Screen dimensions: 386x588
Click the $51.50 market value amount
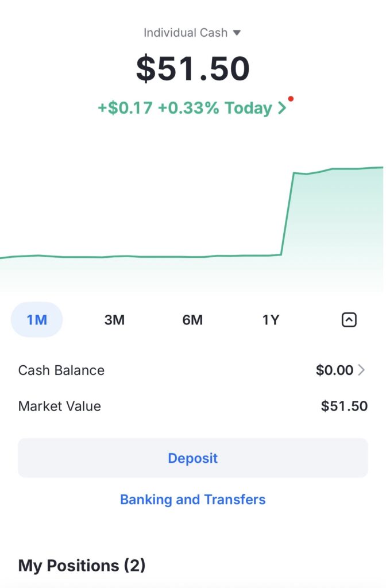click(x=344, y=407)
